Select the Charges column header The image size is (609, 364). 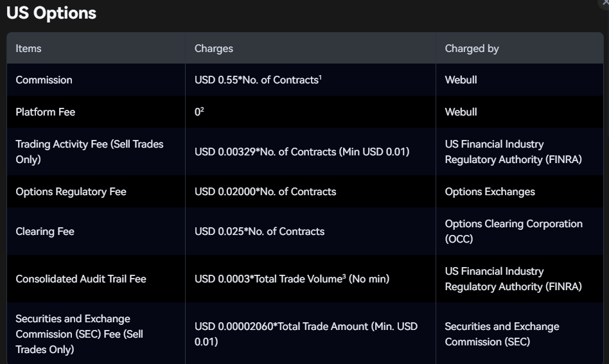click(x=214, y=49)
